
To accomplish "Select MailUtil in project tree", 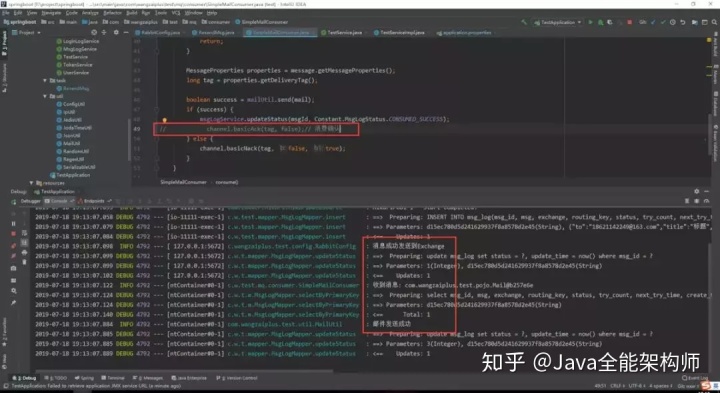I will pyautogui.click(x=68, y=143).
